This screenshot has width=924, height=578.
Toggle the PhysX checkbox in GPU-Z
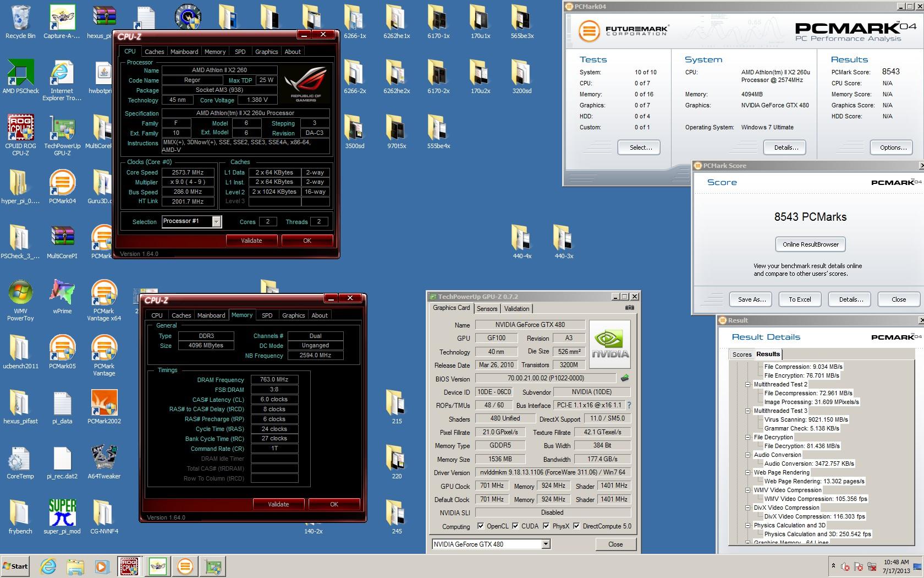pyautogui.click(x=546, y=526)
